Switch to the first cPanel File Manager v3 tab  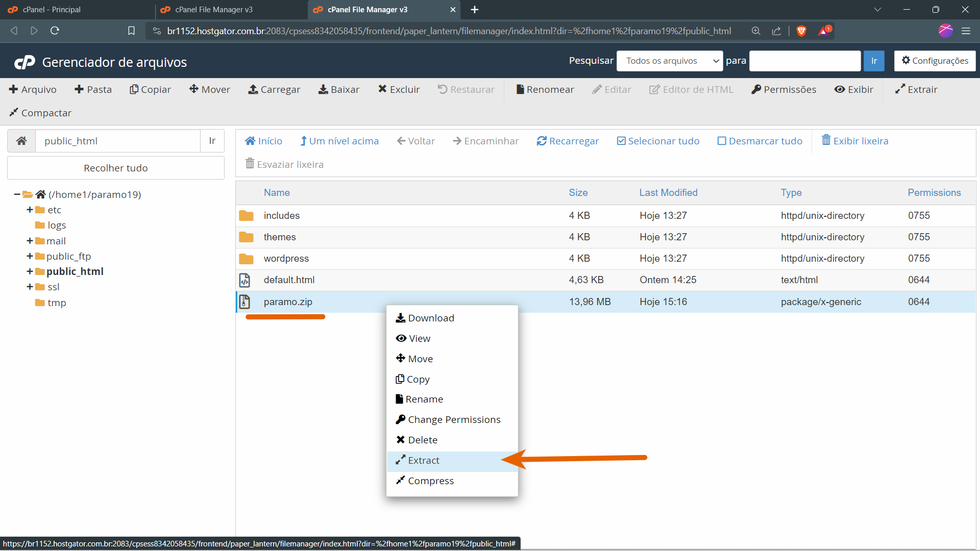(x=231, y=10)
